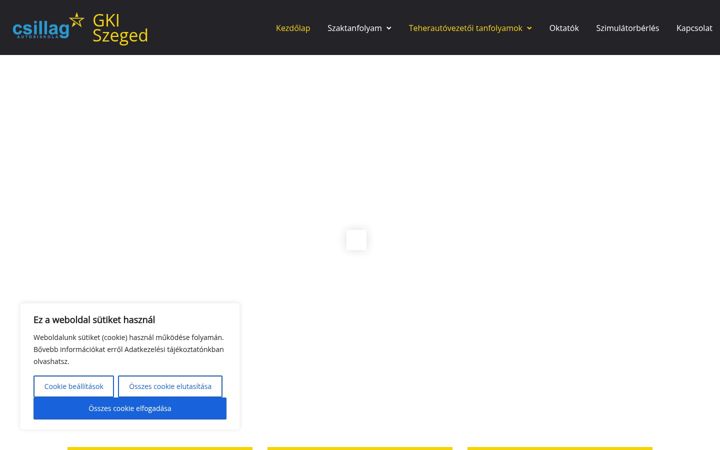Click the Csillag autósiskola logo
The width and height of the screenshot is (720, 450).
click(x=48, y=27)
